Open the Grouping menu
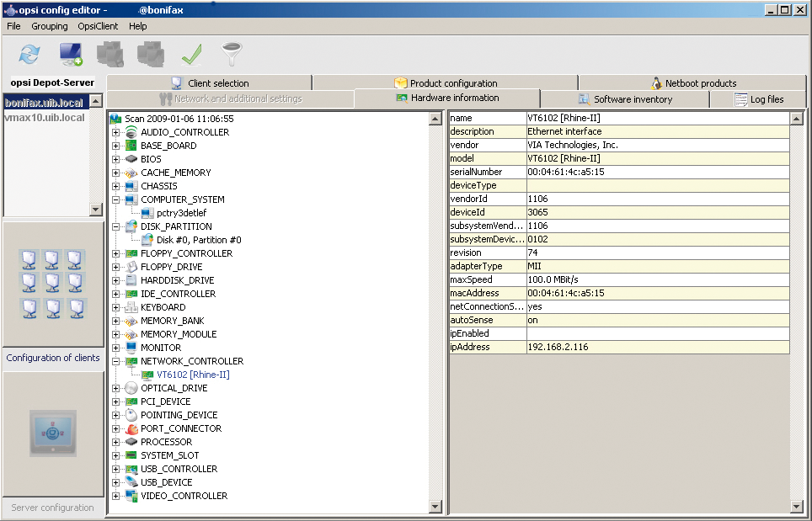The width and height of the screenshot is (812, 521). 49,26
